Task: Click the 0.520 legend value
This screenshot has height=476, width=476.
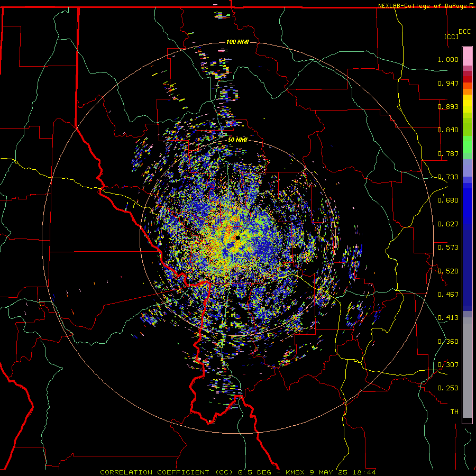Action: 448,271
